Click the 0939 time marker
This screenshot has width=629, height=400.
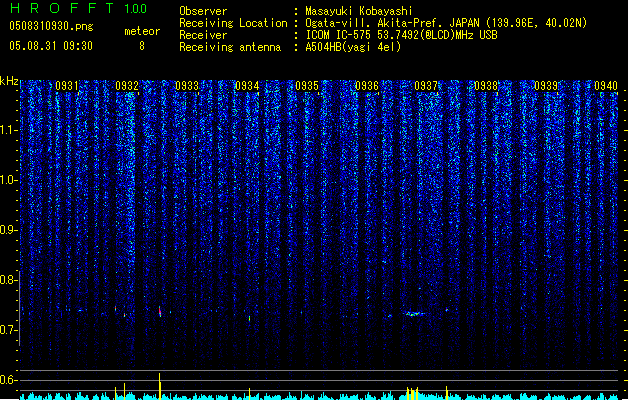tap(546, 86)
